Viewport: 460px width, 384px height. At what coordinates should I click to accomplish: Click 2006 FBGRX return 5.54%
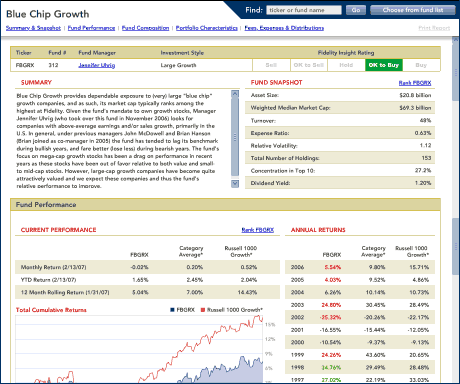tap(332, 267)
